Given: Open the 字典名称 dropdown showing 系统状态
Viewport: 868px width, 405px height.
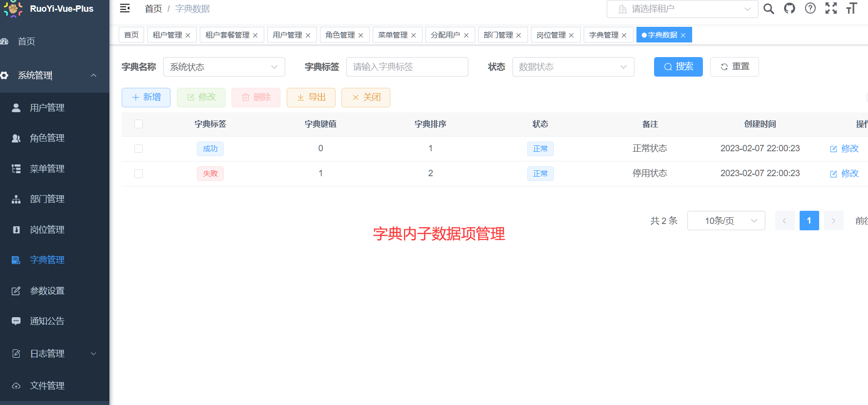Looking at the screenshot, I should pyautogui.click(x=224, y=67).
